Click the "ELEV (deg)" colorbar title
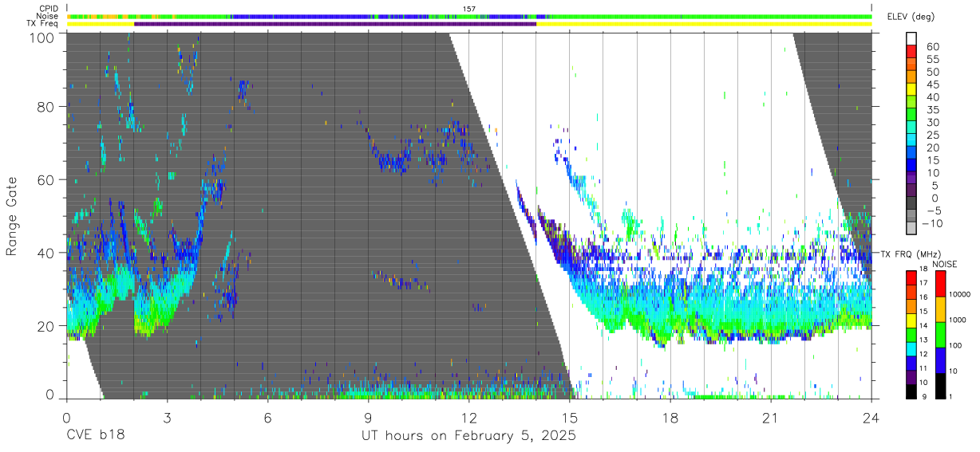The height and width of the screenshot is (452, 980). [x=911, y=16]
